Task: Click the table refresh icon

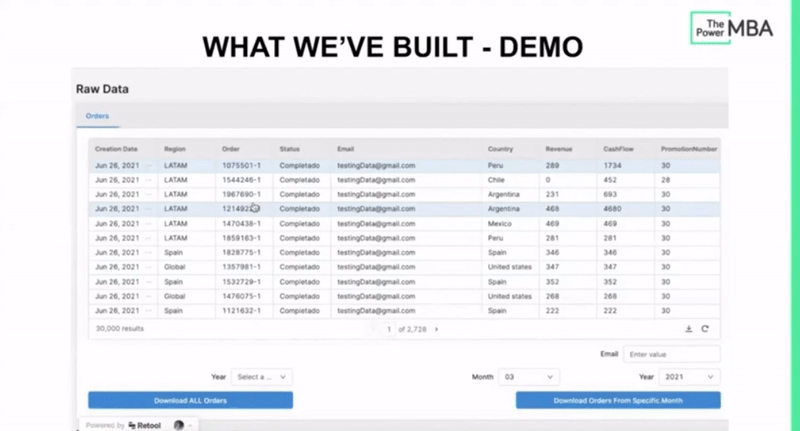Action: click(x=705, y=329)
